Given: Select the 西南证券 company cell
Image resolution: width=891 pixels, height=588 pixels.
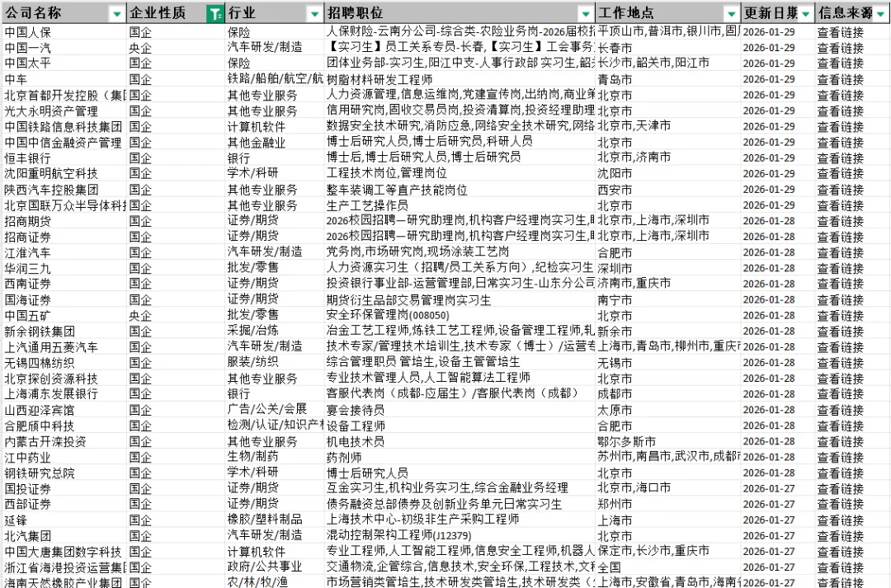Looking at the screenshot, I should coord(64,284).
